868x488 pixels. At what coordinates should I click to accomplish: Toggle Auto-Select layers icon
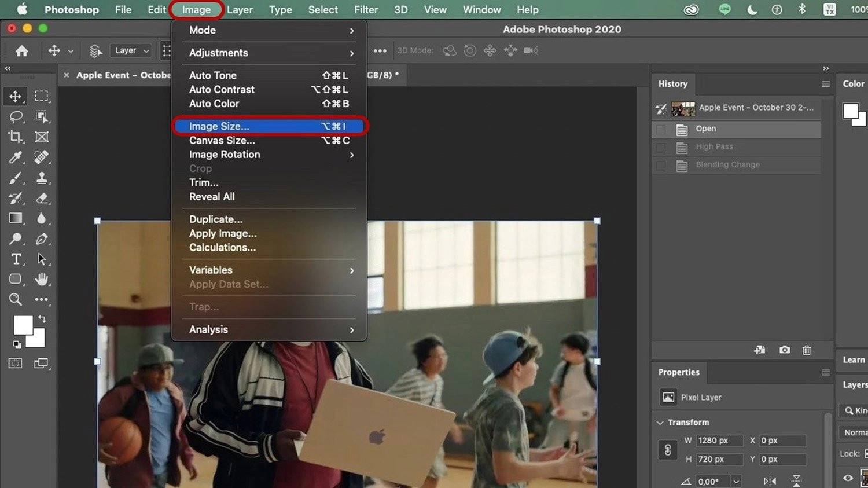[96, 51]
